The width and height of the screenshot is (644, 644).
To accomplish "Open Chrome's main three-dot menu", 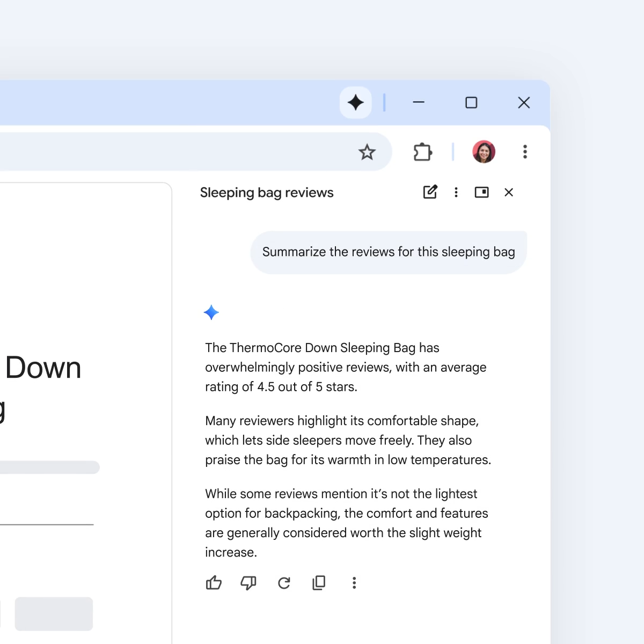I will (525, 152).
